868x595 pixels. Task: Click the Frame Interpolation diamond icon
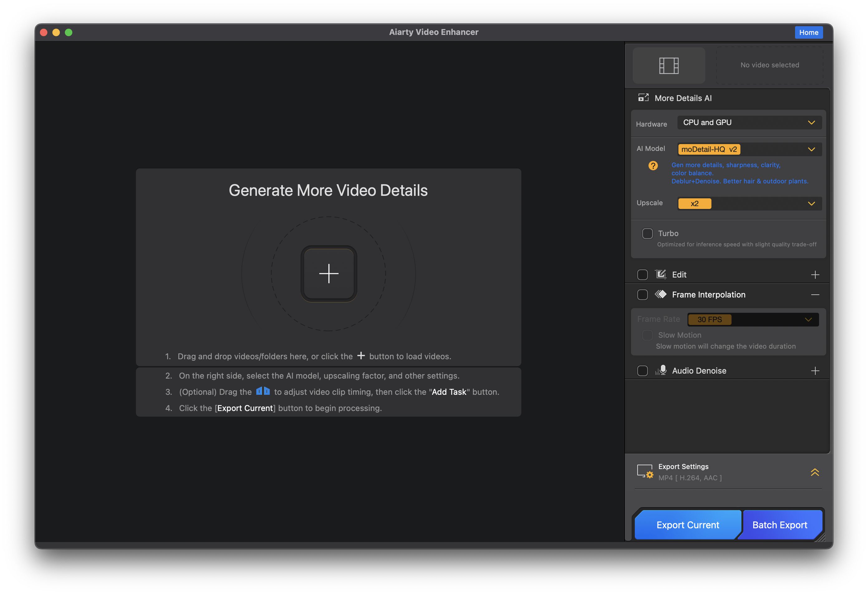click(660, 294)
